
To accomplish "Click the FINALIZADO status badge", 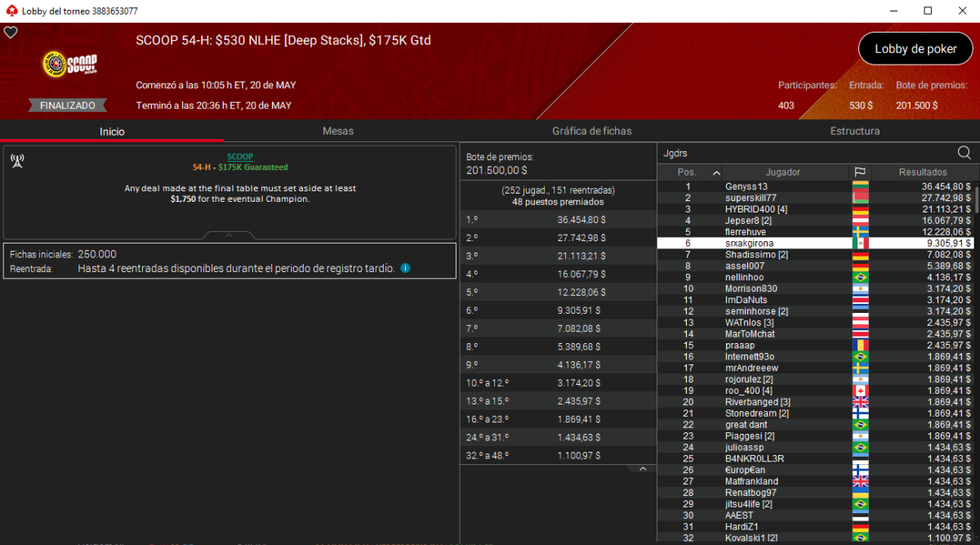I will (x=68, y=105).
